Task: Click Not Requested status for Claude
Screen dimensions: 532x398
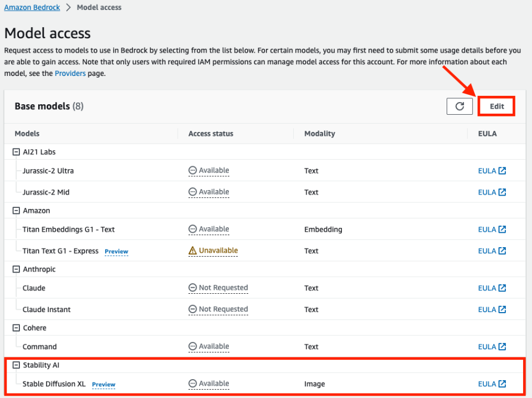Action: point(218,288)
